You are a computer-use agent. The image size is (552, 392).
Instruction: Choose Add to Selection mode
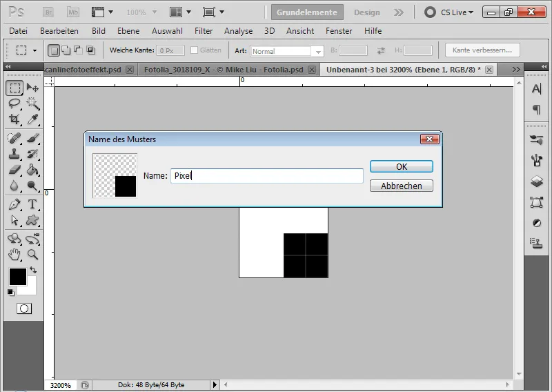pyautogui.click(x=66, y=50)
